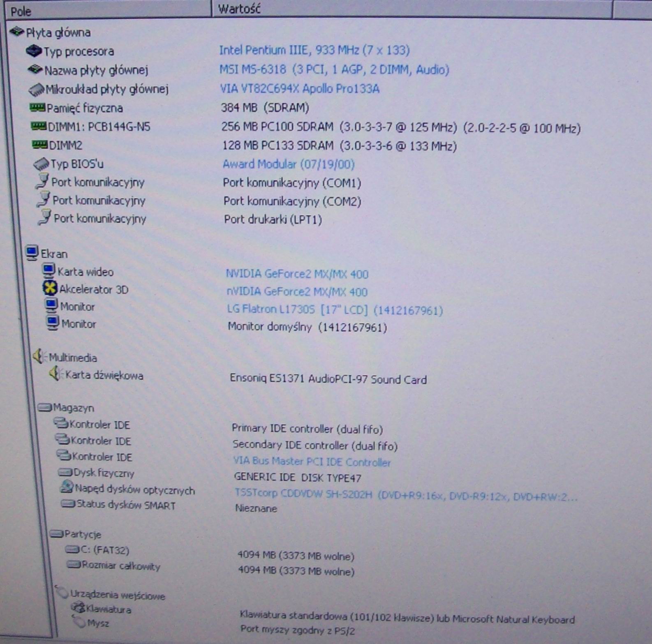Screen dimensions: 652x644
Task: Click the Płyta główna motherboard icon
Action: tap(17, 31)
